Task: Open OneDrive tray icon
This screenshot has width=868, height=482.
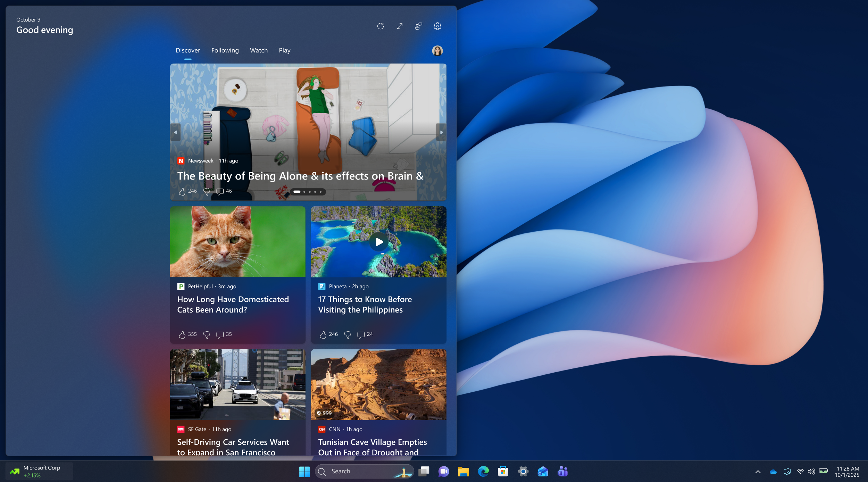Action: tap(773, 472)
